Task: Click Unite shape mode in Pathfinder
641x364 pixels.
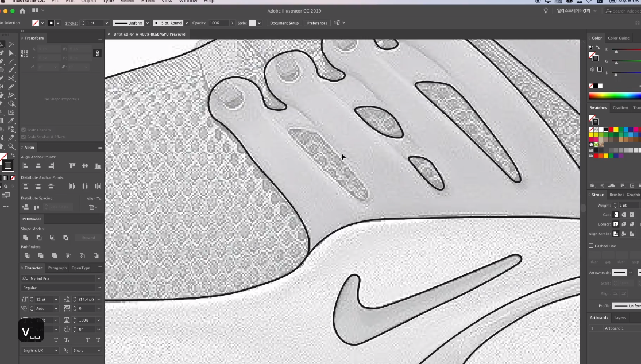Action: point(25,237)
